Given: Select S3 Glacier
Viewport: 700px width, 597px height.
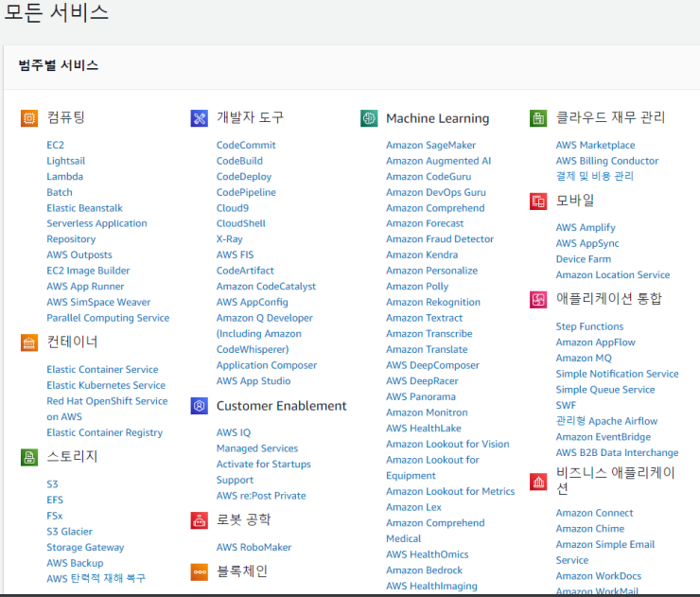Looking at the screenshot, I should [x=70, y=532].
